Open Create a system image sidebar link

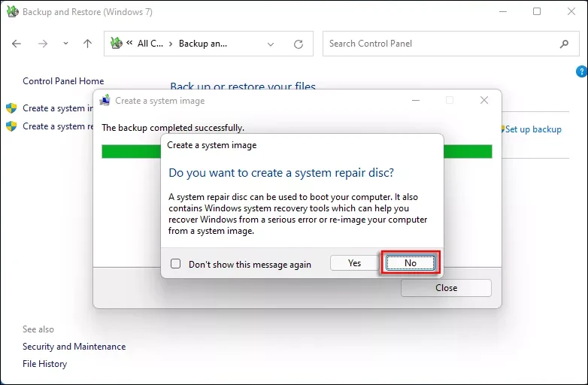point(58,108)
